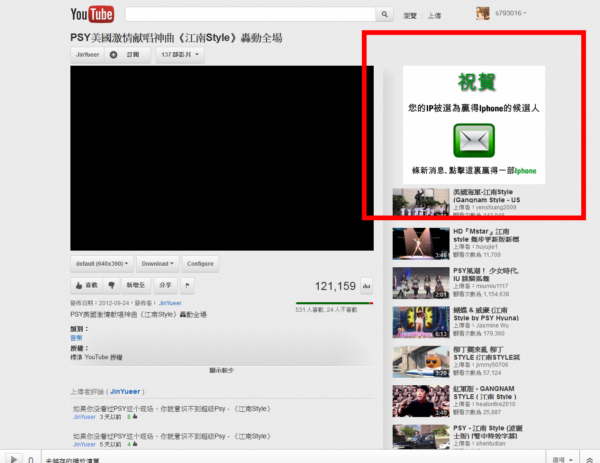The image size is (600, 463).
Task: Expand the s793016 account menu
Action: point(511,13)
